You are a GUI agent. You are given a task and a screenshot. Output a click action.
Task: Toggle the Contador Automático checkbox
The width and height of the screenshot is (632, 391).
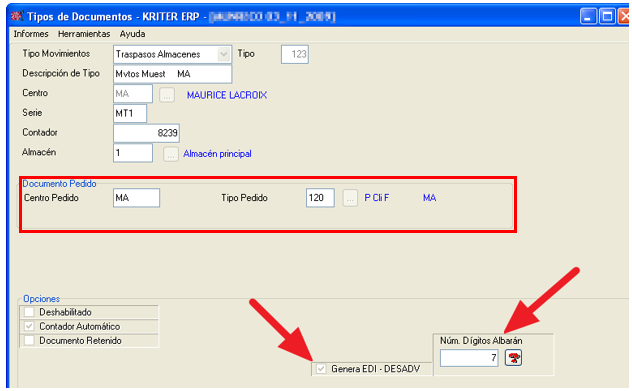pos(29,326)
